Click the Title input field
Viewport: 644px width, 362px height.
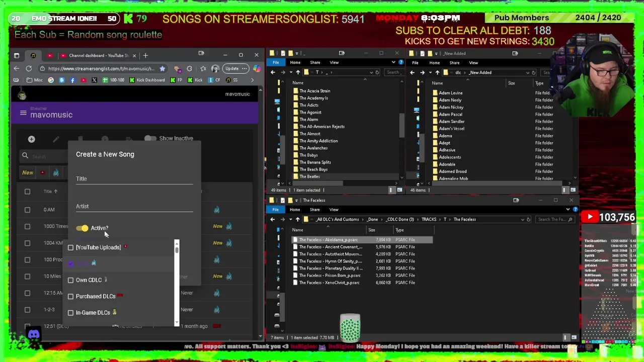(134, 178)
